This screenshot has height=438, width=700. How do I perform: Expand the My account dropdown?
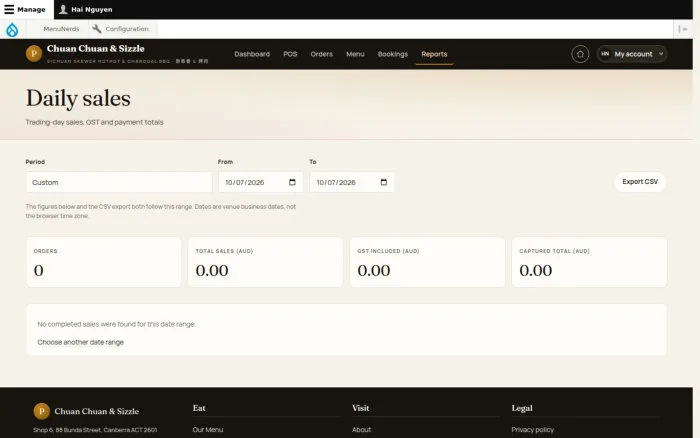tap(632, 54)
